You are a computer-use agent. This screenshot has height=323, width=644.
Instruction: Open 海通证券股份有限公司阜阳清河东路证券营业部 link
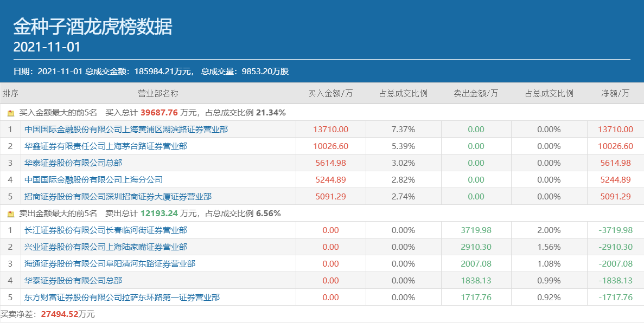point(110,264)
